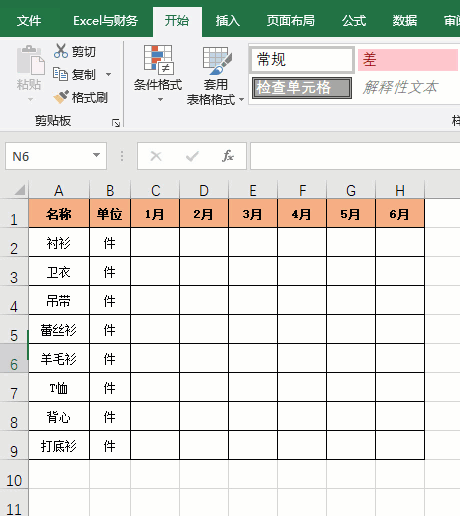Click the Copy icon
Image resolution: width=460 pixels, height=516 pixels.
(60, 74)
